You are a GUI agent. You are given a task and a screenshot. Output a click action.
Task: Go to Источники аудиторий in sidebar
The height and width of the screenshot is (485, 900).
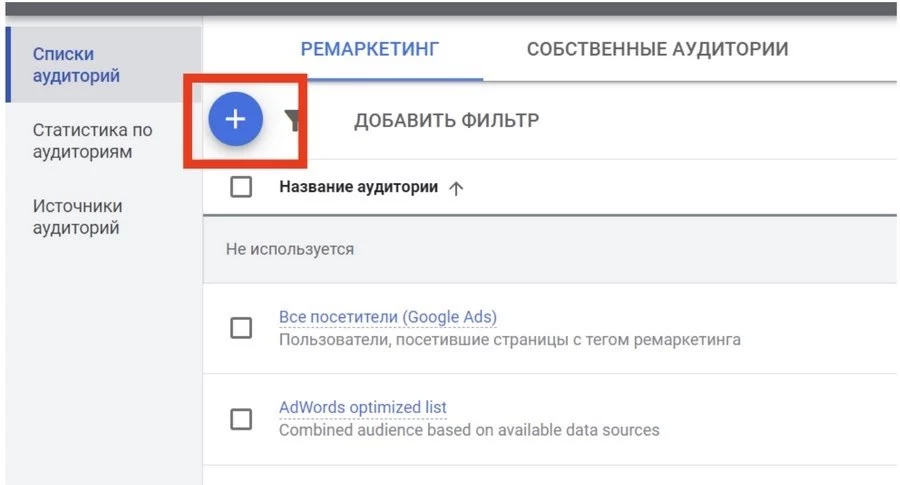coord(78,217)
